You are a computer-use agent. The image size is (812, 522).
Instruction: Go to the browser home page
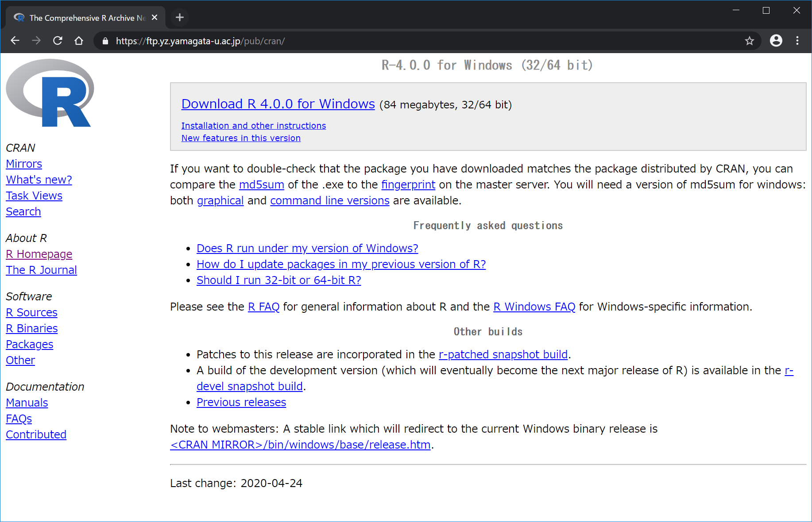(x=79, y=41)
